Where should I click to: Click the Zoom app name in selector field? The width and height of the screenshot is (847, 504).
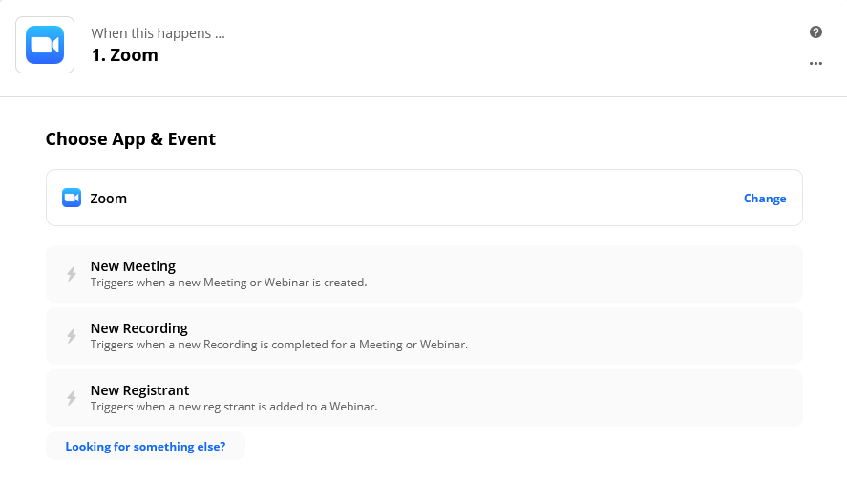pos(108,199)
